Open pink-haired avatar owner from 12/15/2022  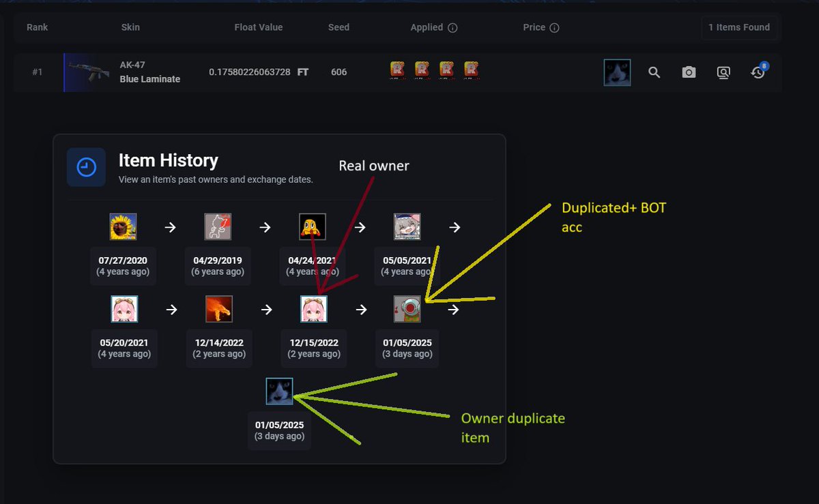click(x=314, y=309)
